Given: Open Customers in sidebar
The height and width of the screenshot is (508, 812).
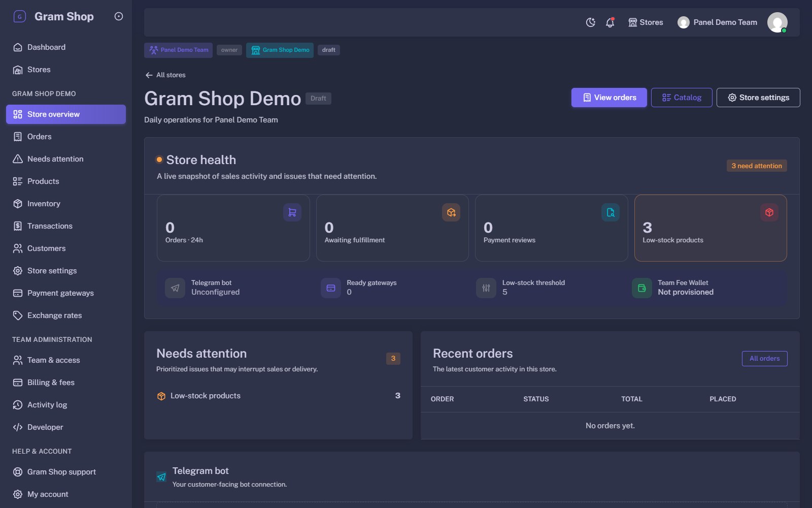Looking at the screenshot, I should point(66,248).
